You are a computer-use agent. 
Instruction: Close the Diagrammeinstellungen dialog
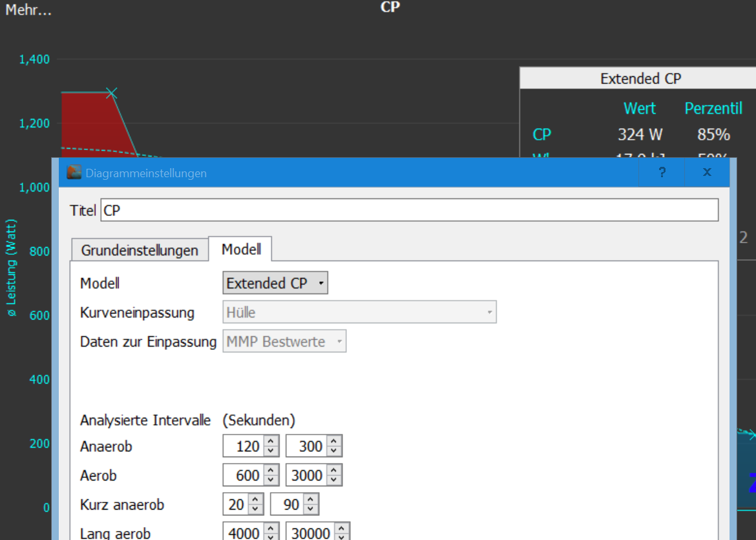tap(707, 173)
